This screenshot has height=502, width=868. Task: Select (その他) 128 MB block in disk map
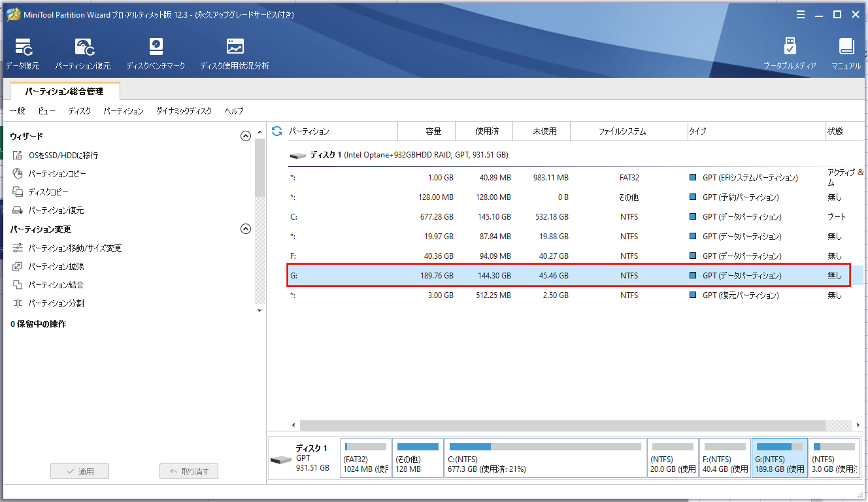coord(418,458)
